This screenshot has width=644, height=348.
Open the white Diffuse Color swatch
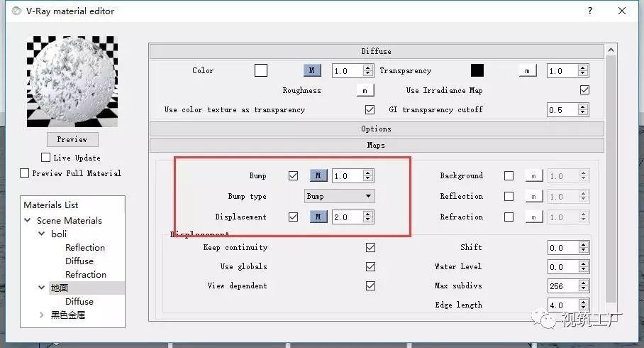coord(261,70)
